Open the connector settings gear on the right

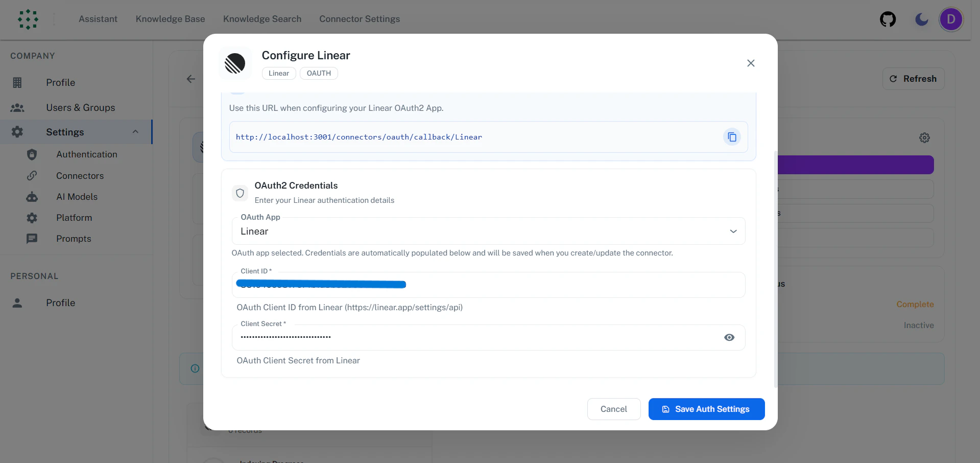coord(924,137)
